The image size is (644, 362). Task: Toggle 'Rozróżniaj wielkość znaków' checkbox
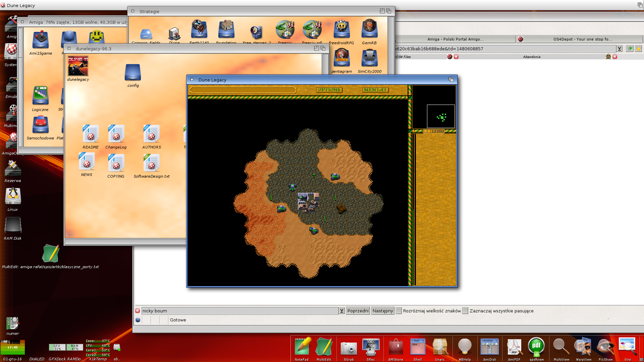pyautogui.click(x=399, y=311)
